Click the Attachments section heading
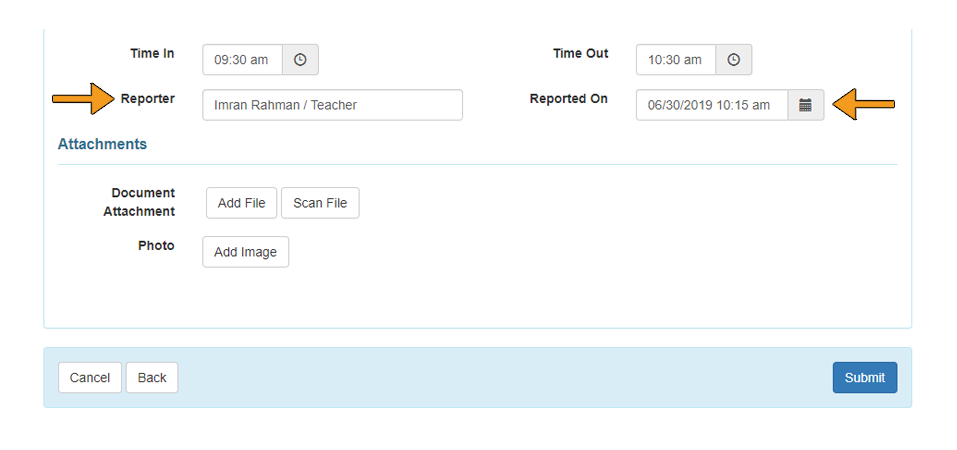The image size is (957, 450). point(102,144)
